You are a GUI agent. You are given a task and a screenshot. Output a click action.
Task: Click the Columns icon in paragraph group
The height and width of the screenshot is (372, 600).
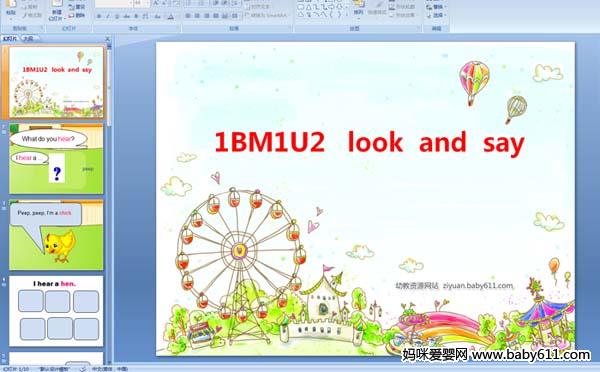[235, 16]
